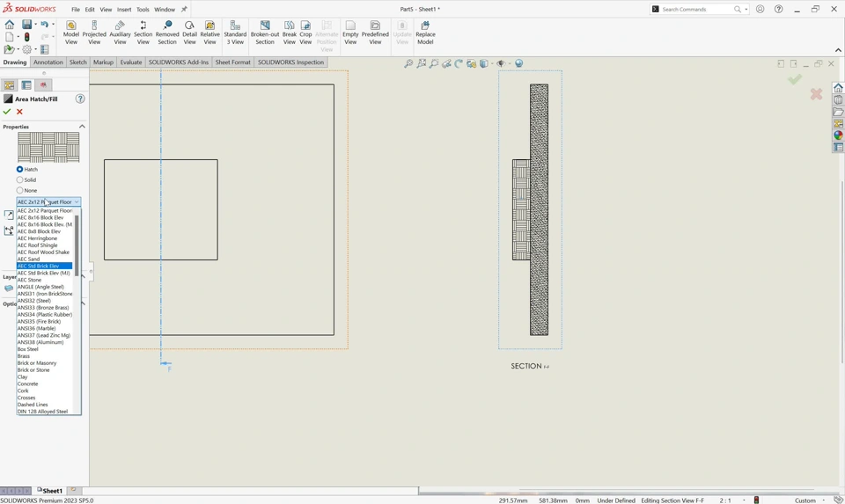The height and width of the screenshot is (504, 845).
Task: Choose the Auxiliary View tool
Action: point(120,33)
